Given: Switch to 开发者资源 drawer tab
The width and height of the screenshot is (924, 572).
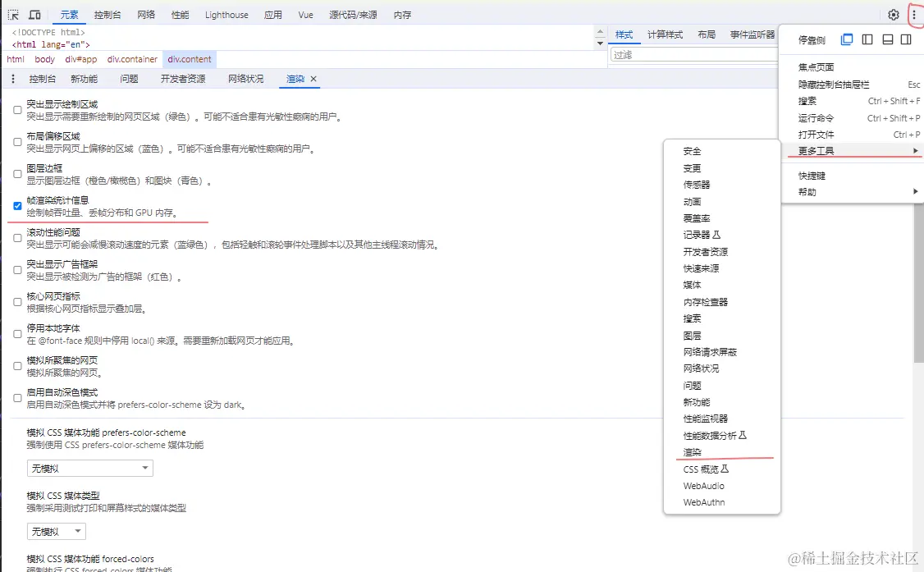Looking at the screenshot, I should click(x=183, y=79).
